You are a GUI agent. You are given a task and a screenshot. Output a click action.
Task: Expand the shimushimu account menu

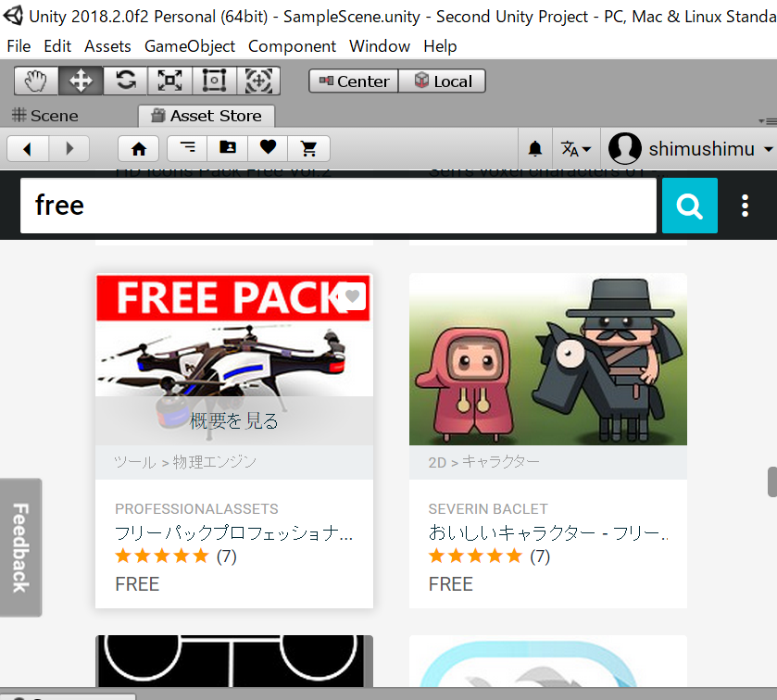[x=692, y=148]
